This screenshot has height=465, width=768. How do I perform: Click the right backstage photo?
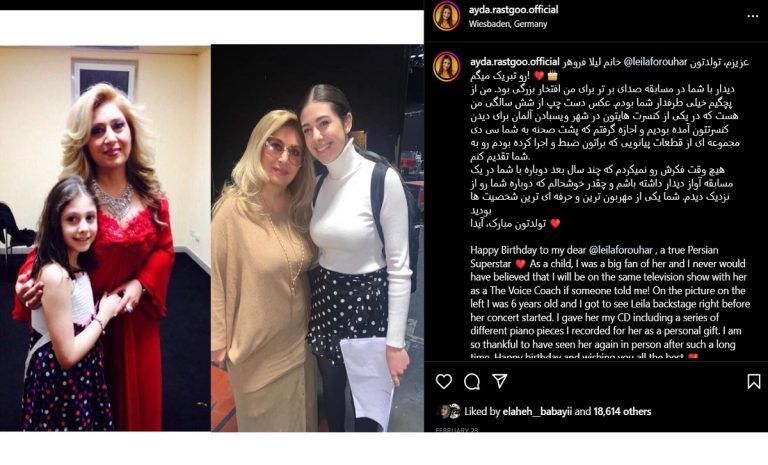tap(317, 238)
